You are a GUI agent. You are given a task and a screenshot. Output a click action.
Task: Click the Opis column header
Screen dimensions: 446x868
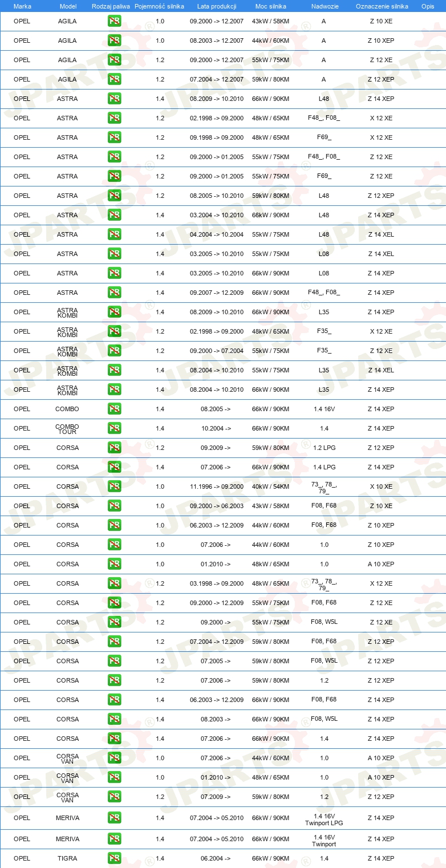427,6
